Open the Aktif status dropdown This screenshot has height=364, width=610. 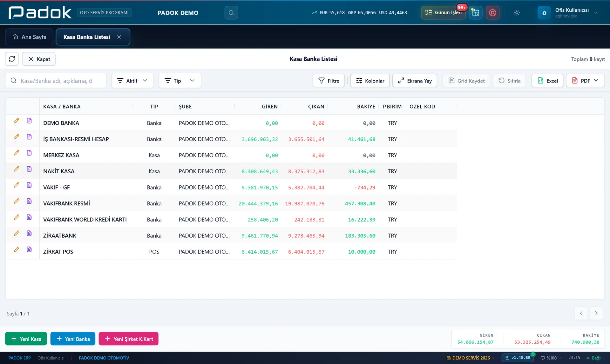click(132, 81)
